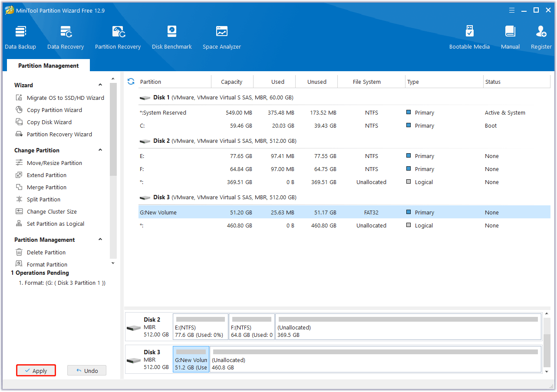Sort by the Status column header
Viewport: 557px width, 392px height.
tap(517, 82)
